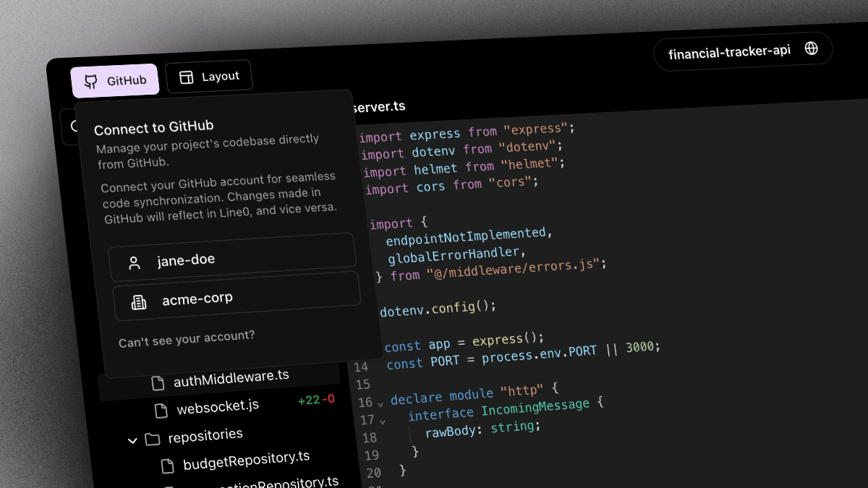868x488 pixels.
Task: Click the Layout panel icon
Action: (x=187, y=77)
